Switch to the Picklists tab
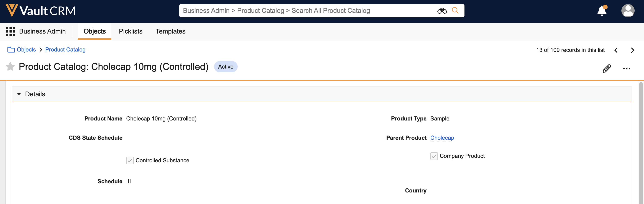This screenshot has width=644, height=204. point(131,31)
